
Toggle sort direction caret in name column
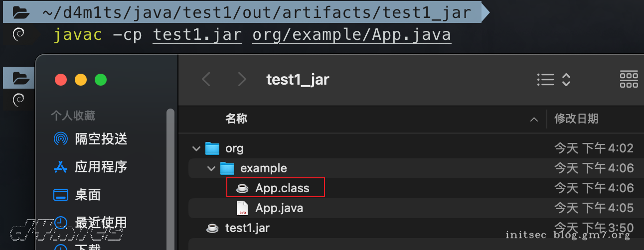point(534,120)
